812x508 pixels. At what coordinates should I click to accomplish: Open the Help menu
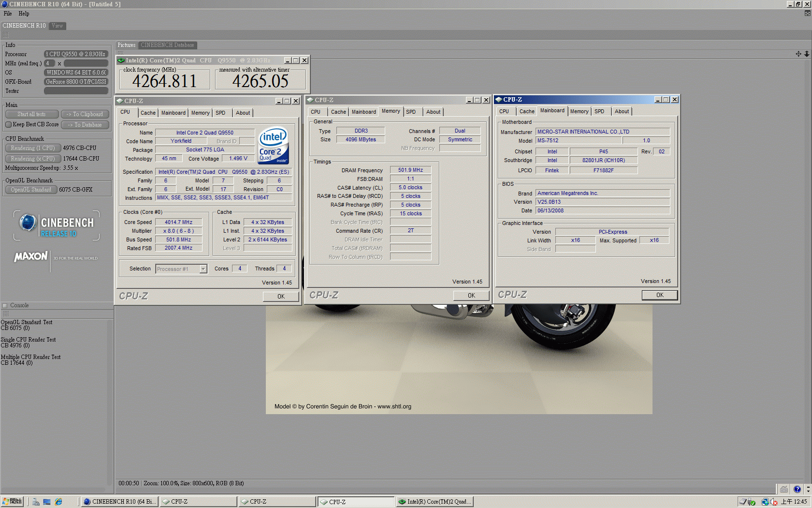pos(24,14)
